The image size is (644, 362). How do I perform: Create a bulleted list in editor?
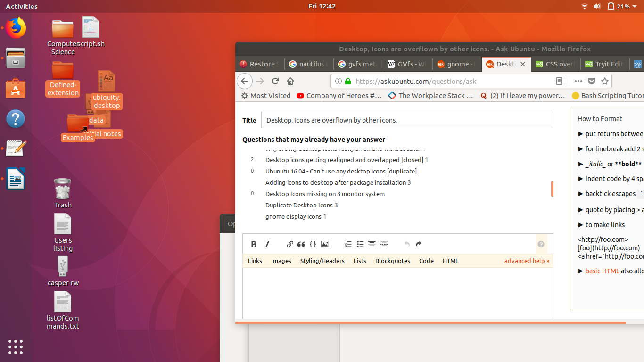click(x=360, y=244)
